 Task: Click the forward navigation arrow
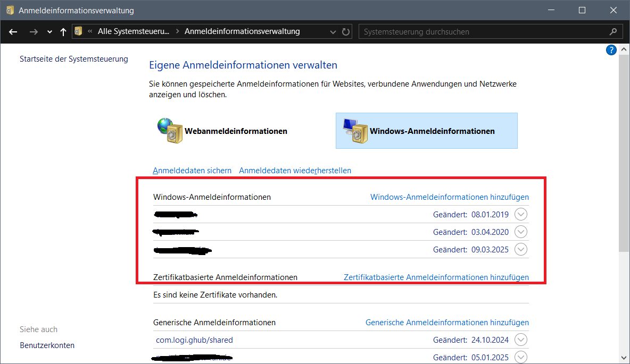click(x=34, y=32)
